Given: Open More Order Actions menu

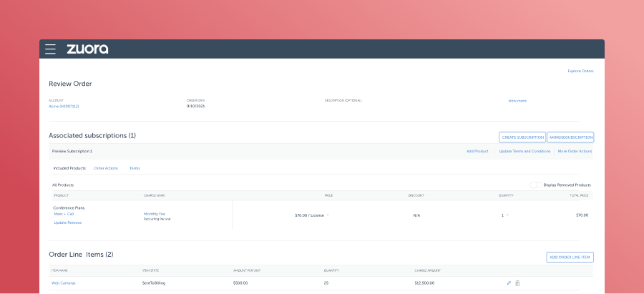Looking at the screenshot, I should [x=575, y=152].
